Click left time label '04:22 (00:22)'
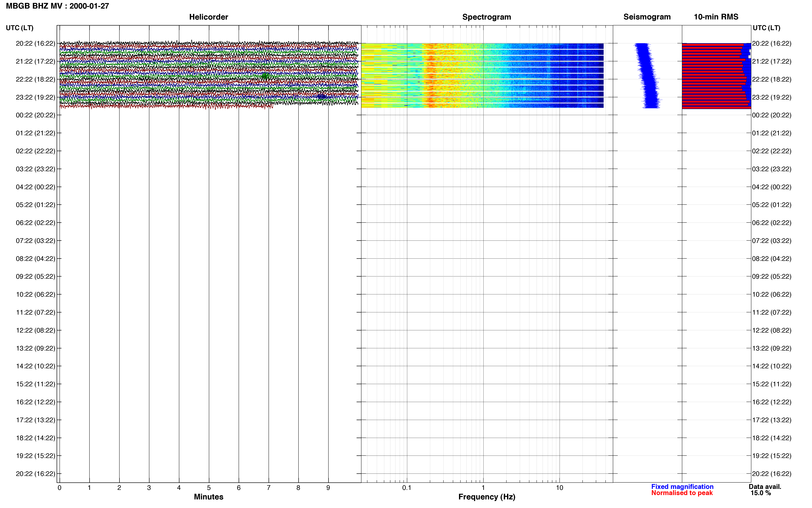 (x=36, y=187)
